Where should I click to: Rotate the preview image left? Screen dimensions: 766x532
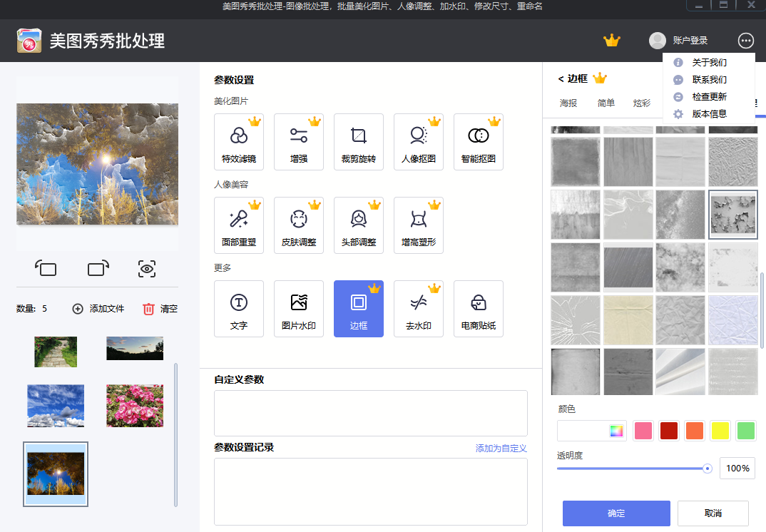coord(46,269)
